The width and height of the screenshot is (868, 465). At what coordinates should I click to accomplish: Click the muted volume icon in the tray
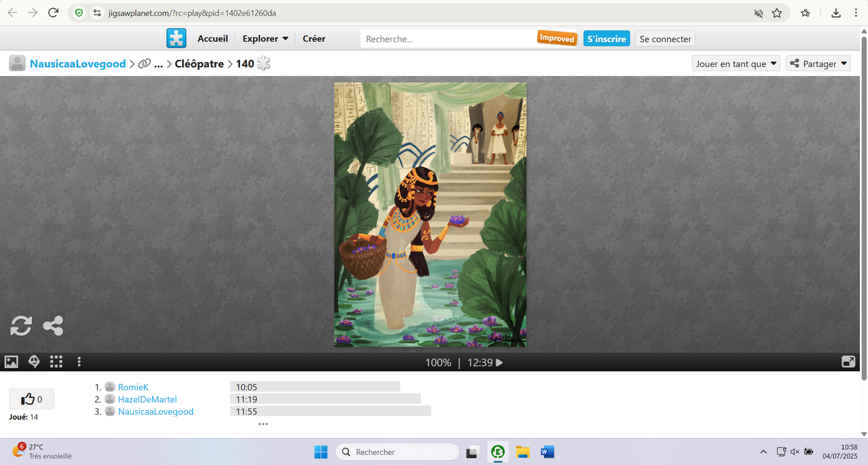795,452
